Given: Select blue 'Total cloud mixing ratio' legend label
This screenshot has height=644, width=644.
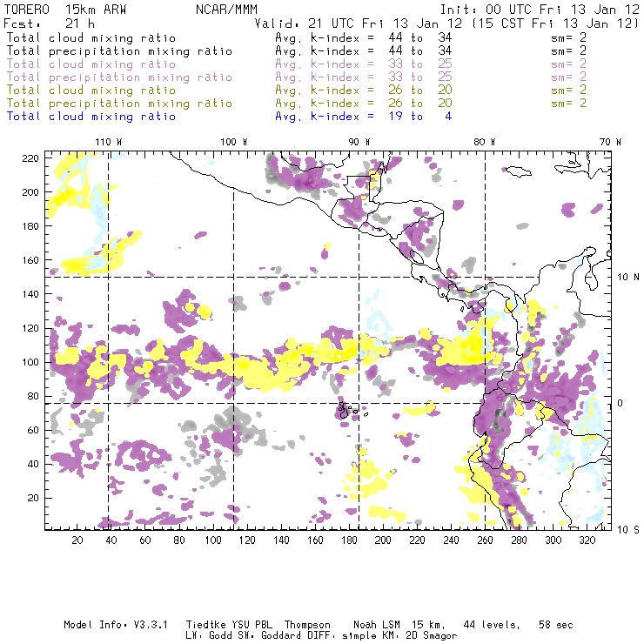Looking at the screenshot, I should [91, 117].
